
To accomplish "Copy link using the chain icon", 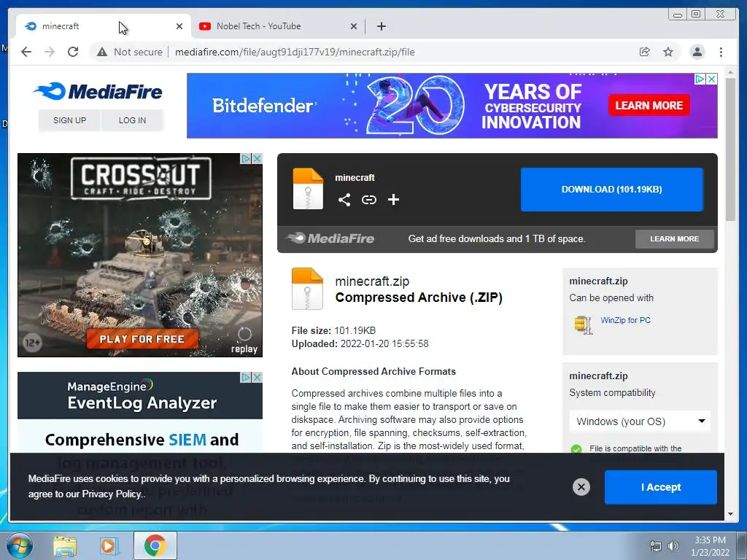I will pyautogui.click(x=368, y=200).
